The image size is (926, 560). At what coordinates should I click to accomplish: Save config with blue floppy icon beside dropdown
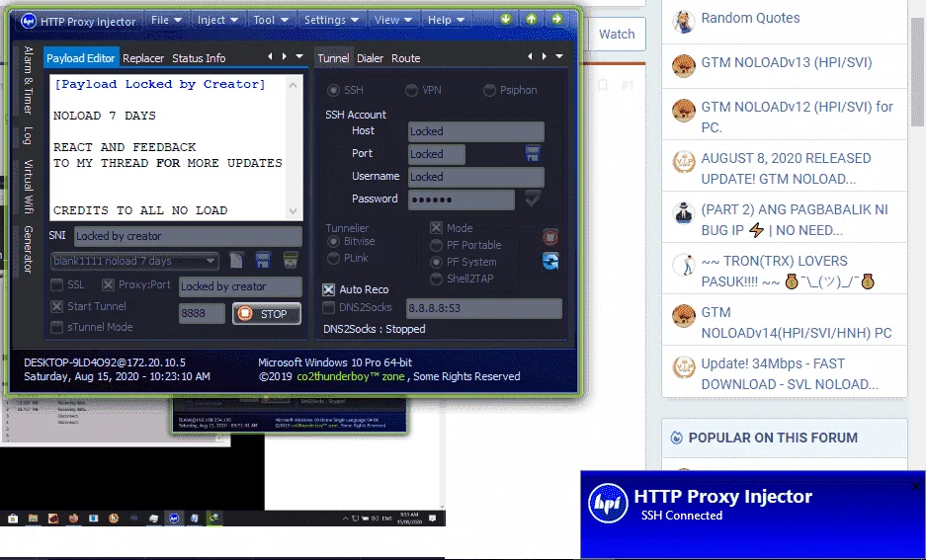click(263, 260)
